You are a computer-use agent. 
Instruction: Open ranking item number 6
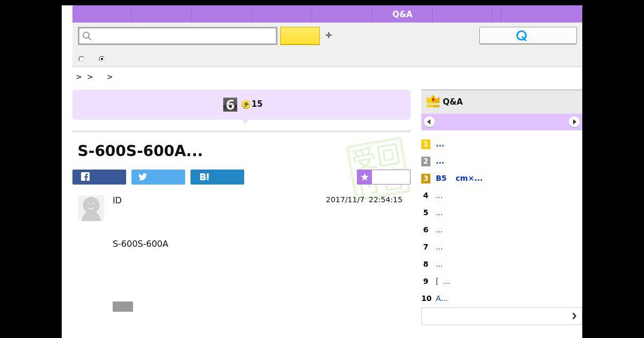tap(439, 230)
